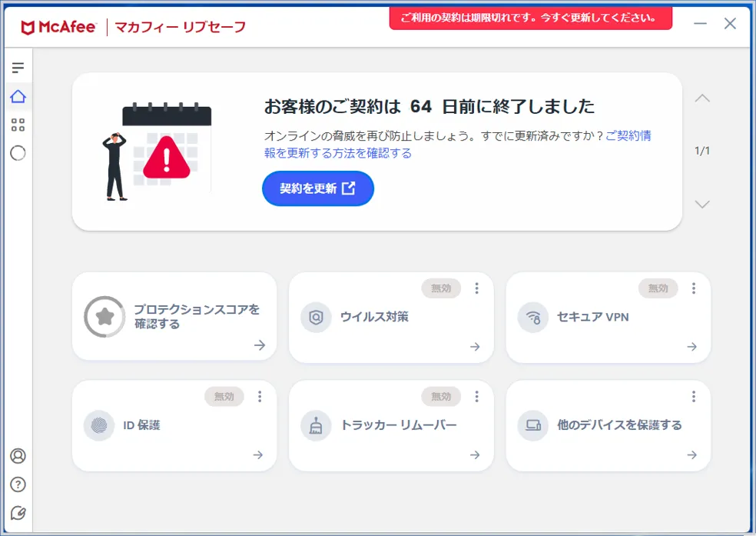Click the calendar warning illustration
This screenshot has width=756, height=536.
[157, 151]
